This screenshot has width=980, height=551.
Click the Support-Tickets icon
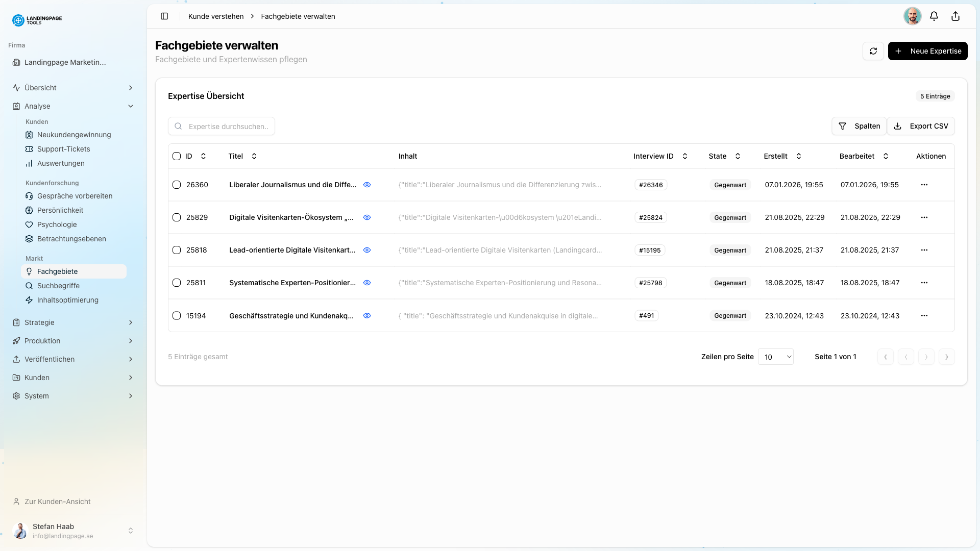[x=29, y=149]
